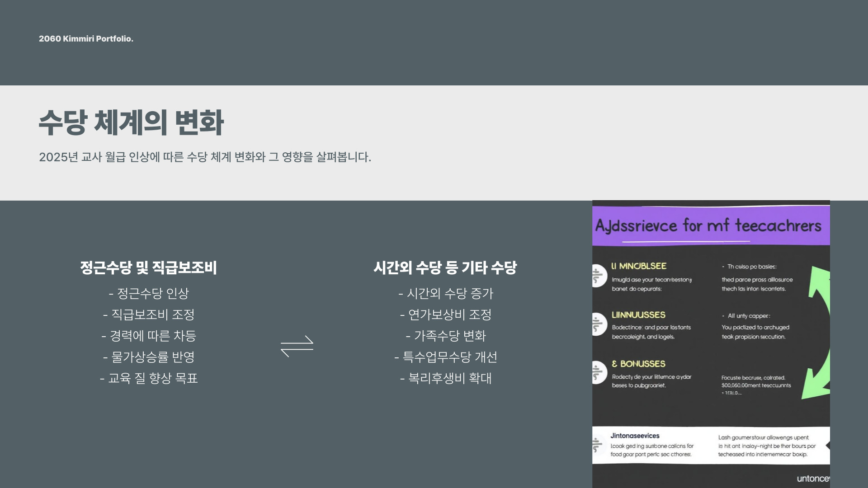Select the '2060 Kimmiri Portfolio.' header text

86,39
